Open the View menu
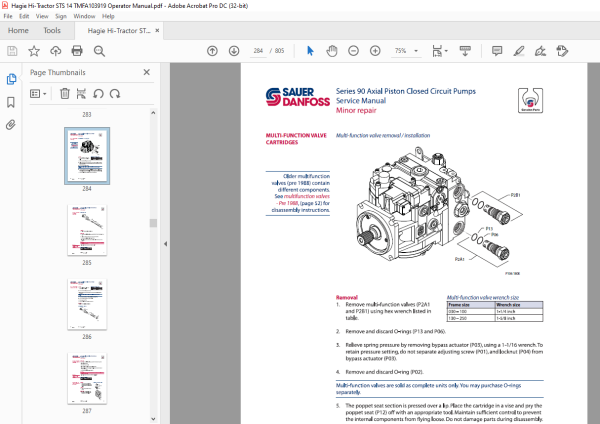The width and height of the screenshot is (600, 424). pyautogui.click(x=42, y=16)
